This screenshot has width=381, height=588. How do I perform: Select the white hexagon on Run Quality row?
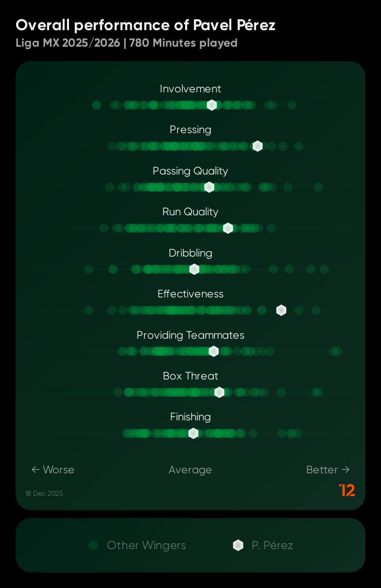(228, 228)
